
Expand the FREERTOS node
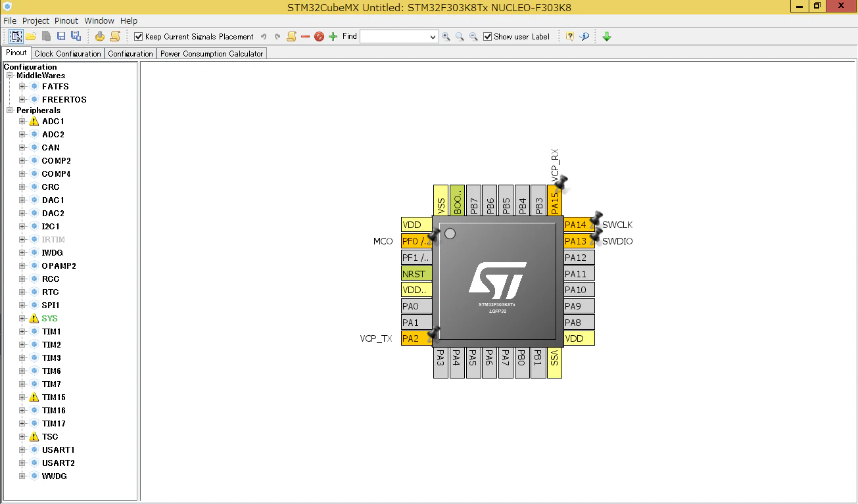(22, 100)
